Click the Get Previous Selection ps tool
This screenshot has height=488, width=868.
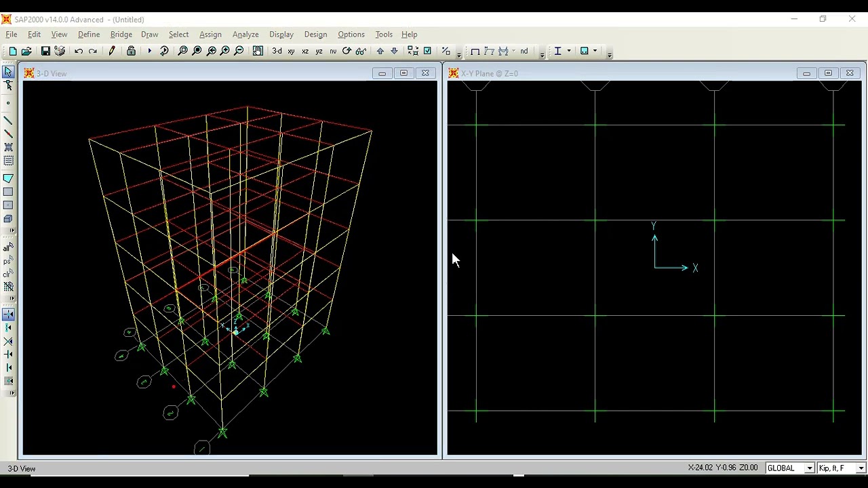[x=8, y=261]
